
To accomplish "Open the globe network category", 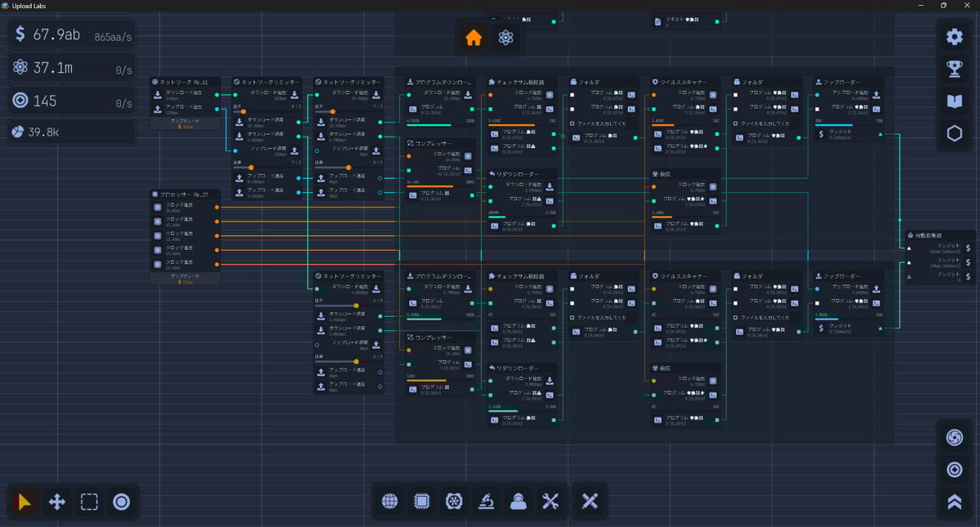I will pyautogui.click(x=390, y=502).
